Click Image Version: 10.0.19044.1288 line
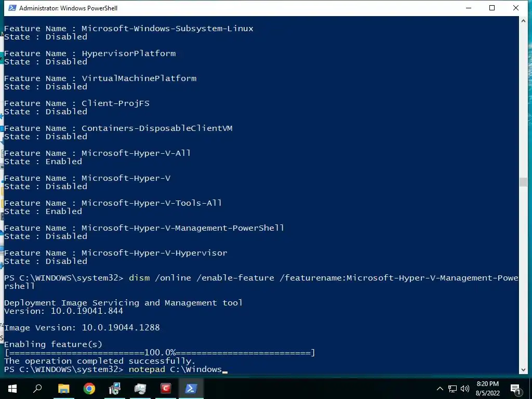This screenshot has height=399, width=532. tap(82, 328)
